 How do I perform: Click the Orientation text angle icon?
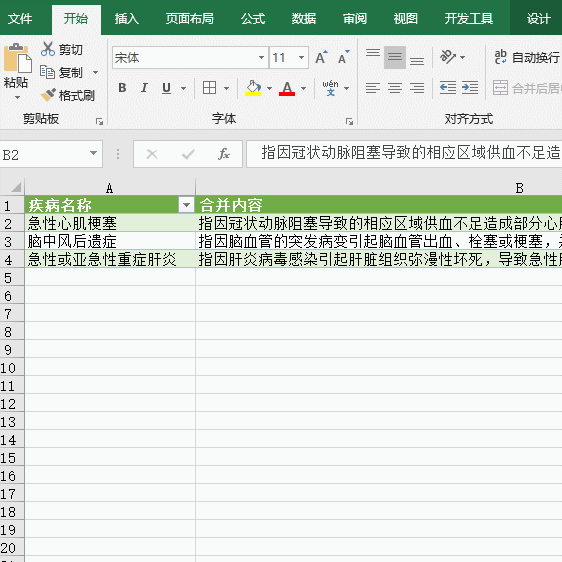pos(448,57)
